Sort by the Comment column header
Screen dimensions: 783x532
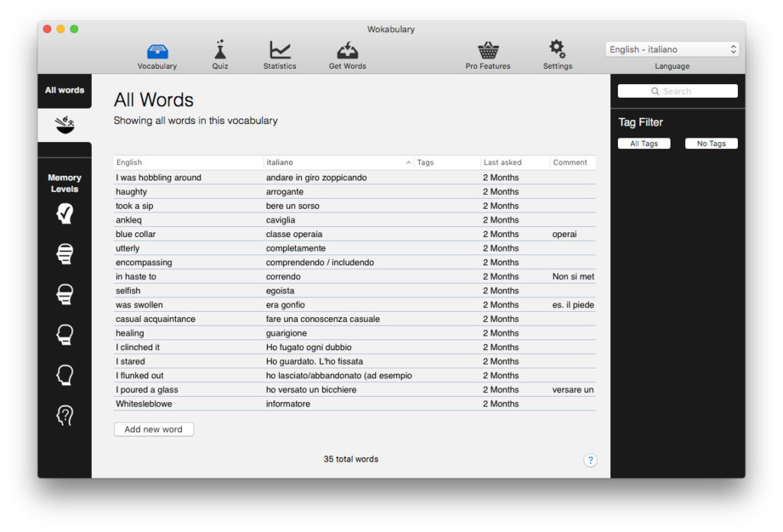pos(573,163)
